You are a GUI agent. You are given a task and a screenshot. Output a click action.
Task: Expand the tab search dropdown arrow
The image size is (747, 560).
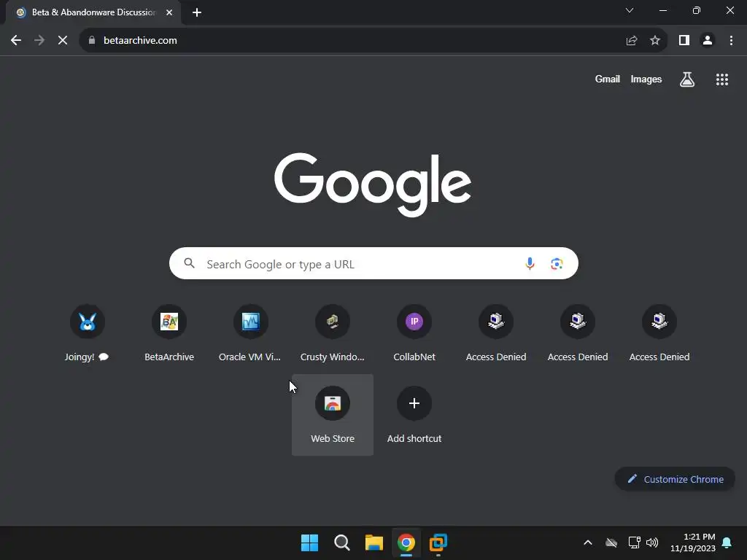tap(630, 10)
